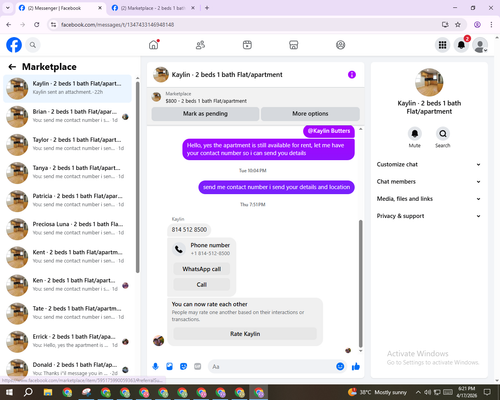
Task: Switch to the Marketplace 2 beds browser tab
Action: (x=152, y=8)
